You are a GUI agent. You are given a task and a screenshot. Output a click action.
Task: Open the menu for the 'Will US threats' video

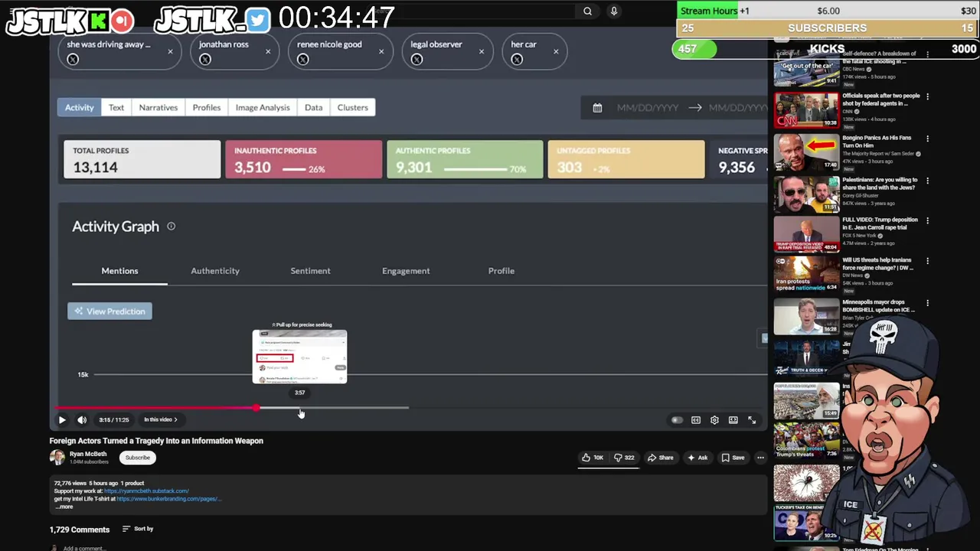click(927, 261)
